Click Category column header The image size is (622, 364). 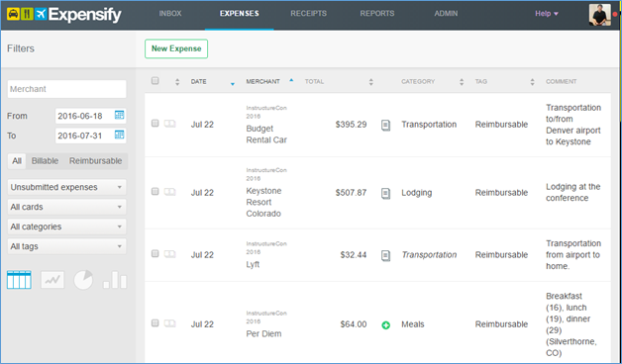418,81
